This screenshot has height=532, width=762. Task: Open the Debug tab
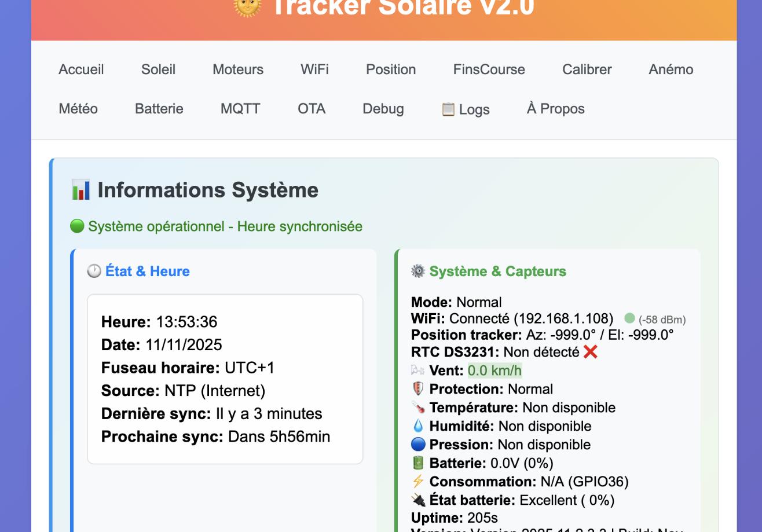pos(383,109)
